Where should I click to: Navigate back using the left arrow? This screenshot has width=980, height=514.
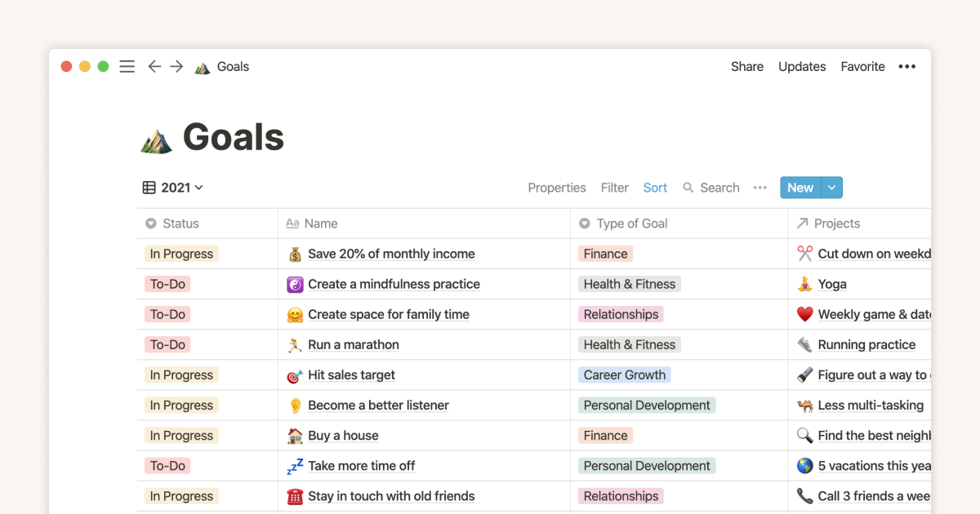(x=154, y=66)
